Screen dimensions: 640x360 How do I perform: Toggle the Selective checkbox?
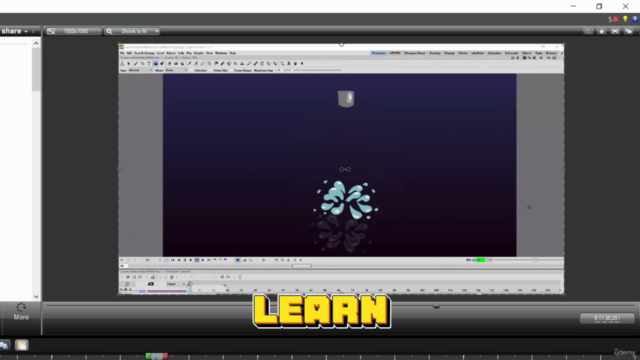click(x=191, y=70)
